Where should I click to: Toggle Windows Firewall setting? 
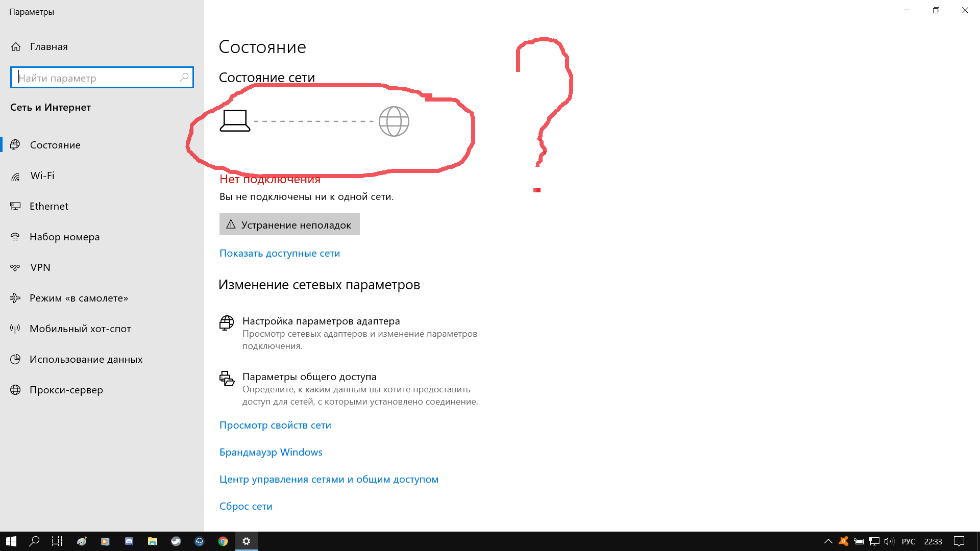[271, 452]
